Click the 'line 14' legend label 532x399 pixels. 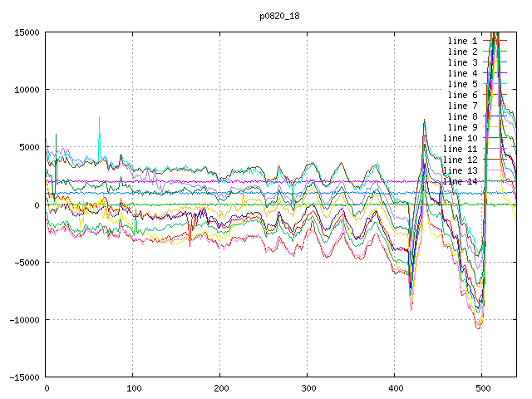tap(460, 181)
